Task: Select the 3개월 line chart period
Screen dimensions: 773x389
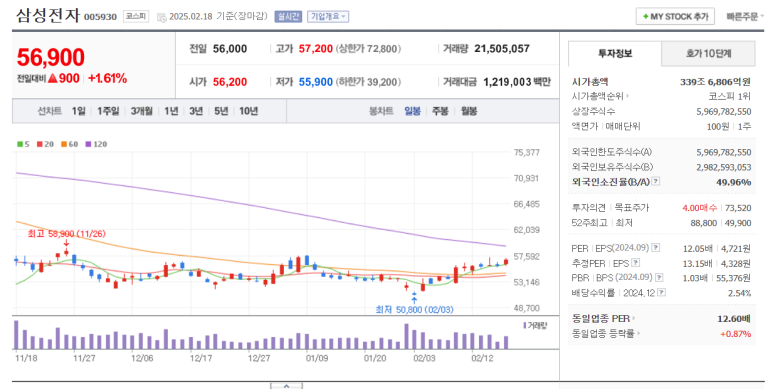Action: pyautogui.click(x=141, y=111)
